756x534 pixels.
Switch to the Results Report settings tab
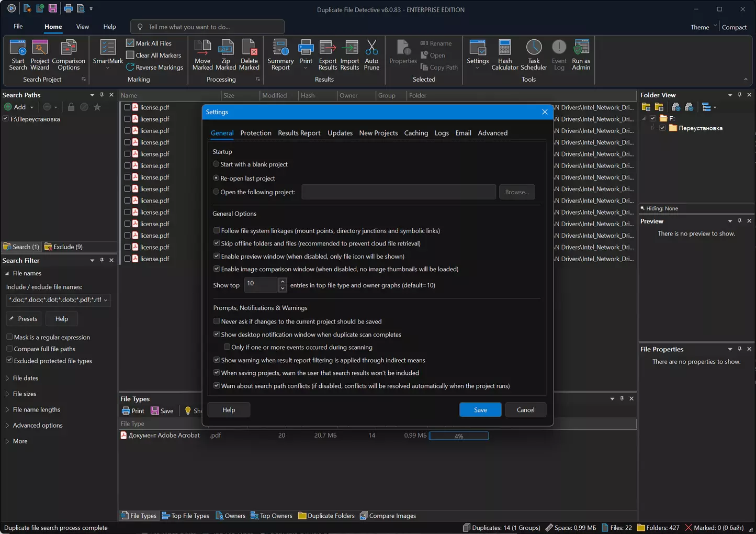click(299, 133)
